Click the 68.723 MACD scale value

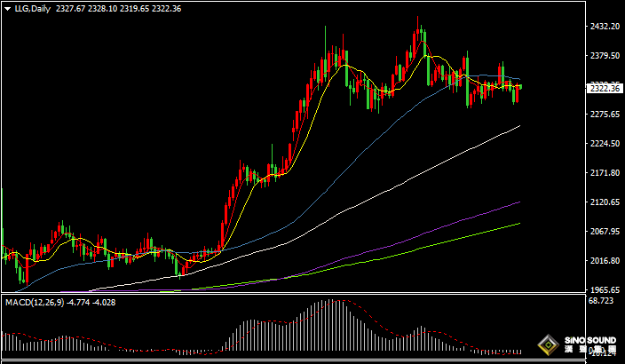tap(603, 303)
